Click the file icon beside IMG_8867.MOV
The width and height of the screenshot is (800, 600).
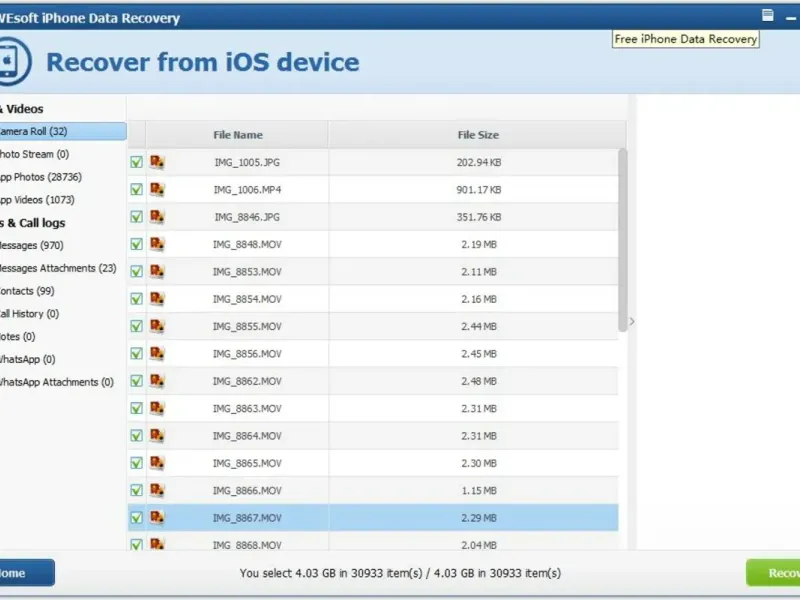[x=157, y=518]
